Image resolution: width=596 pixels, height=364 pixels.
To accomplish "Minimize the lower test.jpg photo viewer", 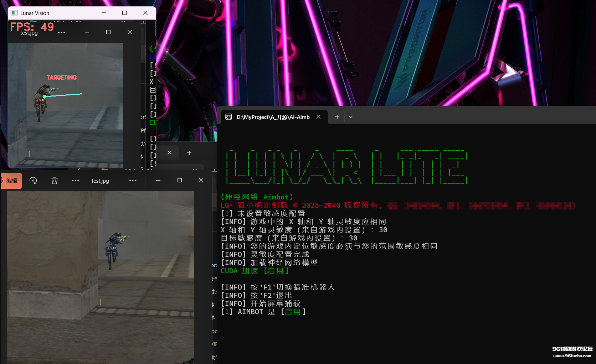I will point(158,180).
